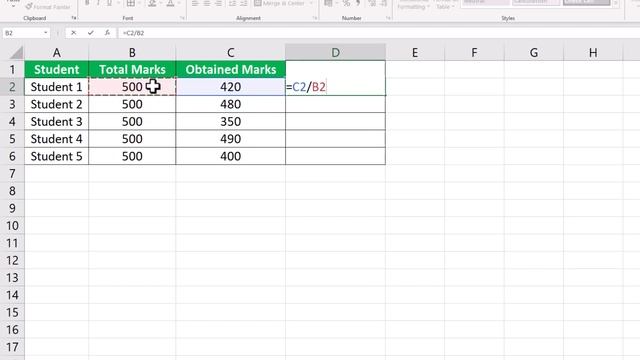Click the Name Box showing B2

(22, 33)
